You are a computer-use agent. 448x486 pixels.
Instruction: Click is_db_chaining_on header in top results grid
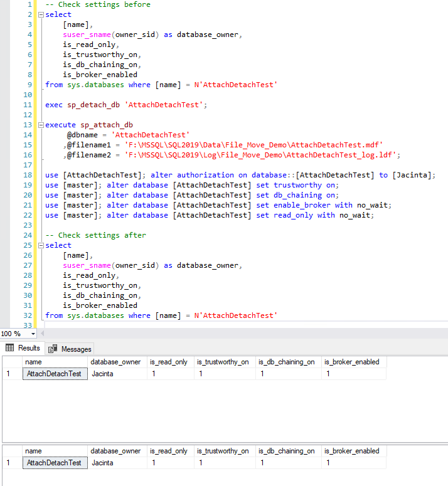289,362
